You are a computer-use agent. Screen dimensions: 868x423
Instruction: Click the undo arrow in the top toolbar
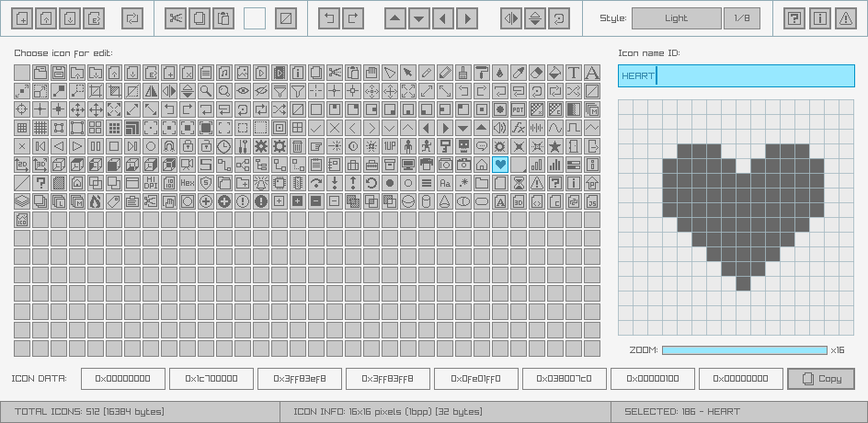pos(329,18)
